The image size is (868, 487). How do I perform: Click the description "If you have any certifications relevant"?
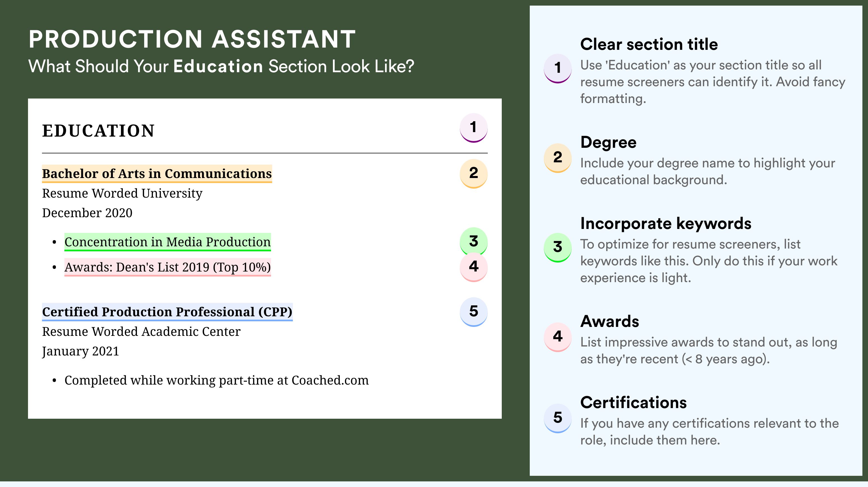710,432
